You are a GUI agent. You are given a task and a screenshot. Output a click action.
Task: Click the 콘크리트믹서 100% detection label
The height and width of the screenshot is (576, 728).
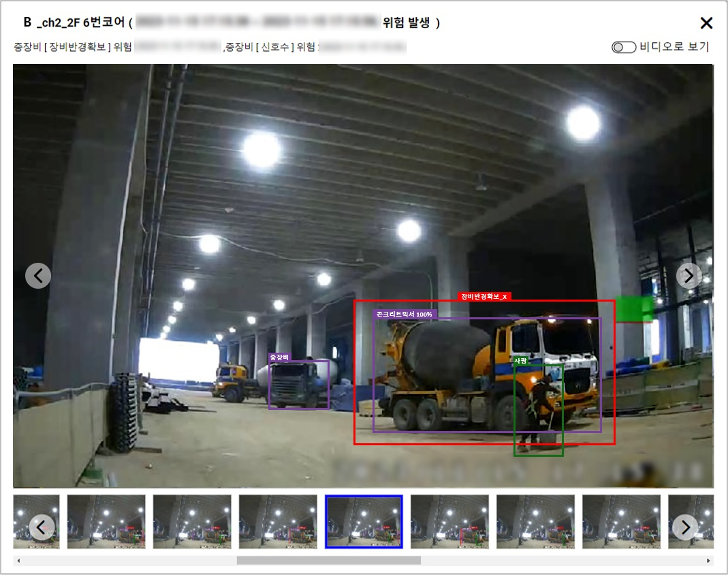tap(405, 315)
